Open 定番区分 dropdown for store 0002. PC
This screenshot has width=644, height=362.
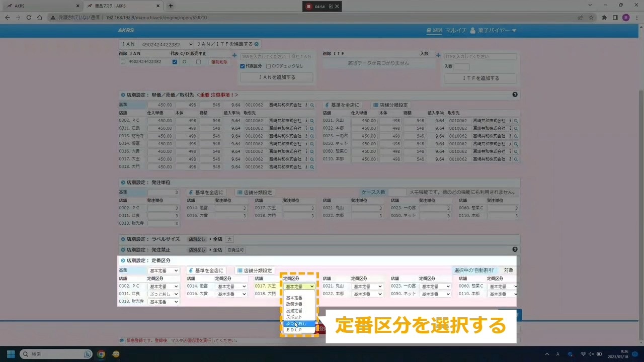(164, 287)
